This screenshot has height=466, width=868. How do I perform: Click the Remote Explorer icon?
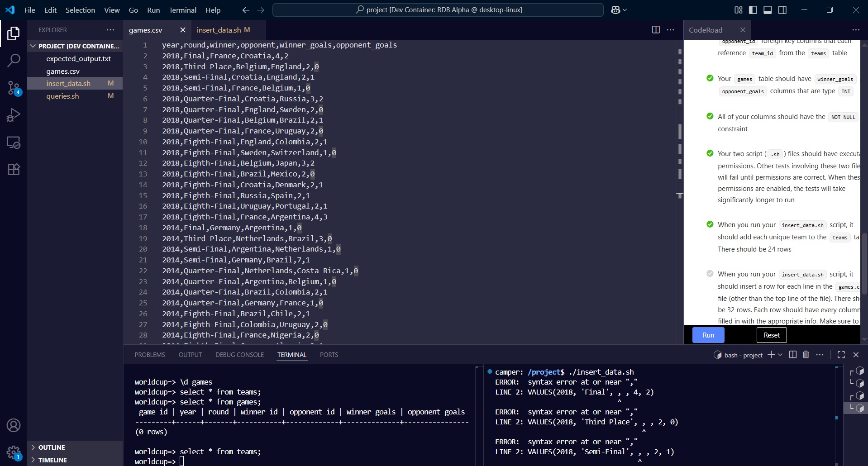(14, 143)
